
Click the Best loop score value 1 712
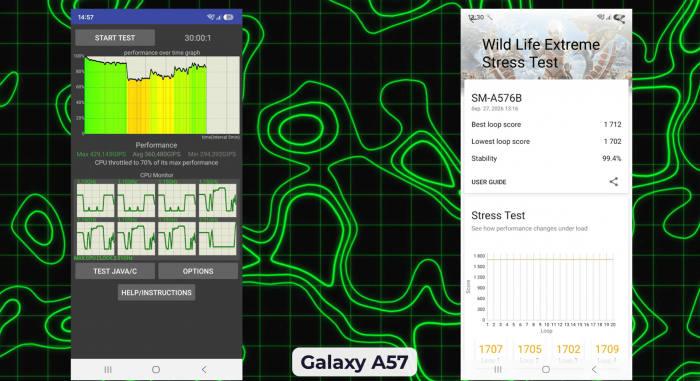click(612, 125)
